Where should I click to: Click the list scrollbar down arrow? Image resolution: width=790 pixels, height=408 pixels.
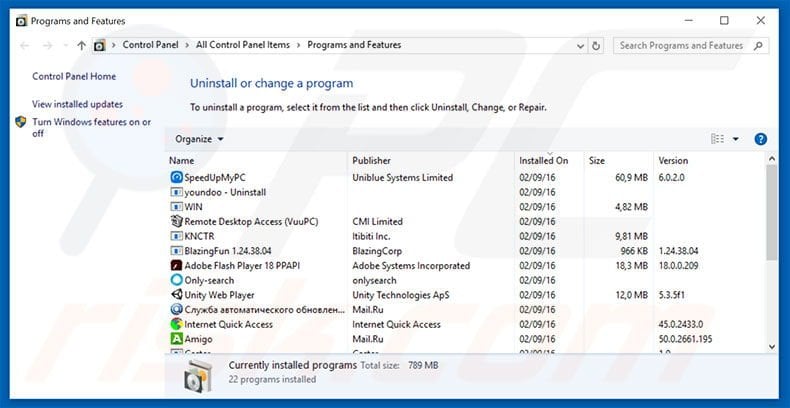(x=772, y=347)
